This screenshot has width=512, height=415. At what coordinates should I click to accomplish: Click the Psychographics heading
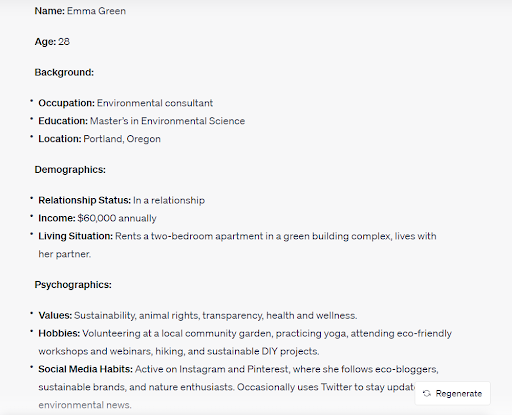(x=73, y=285)
